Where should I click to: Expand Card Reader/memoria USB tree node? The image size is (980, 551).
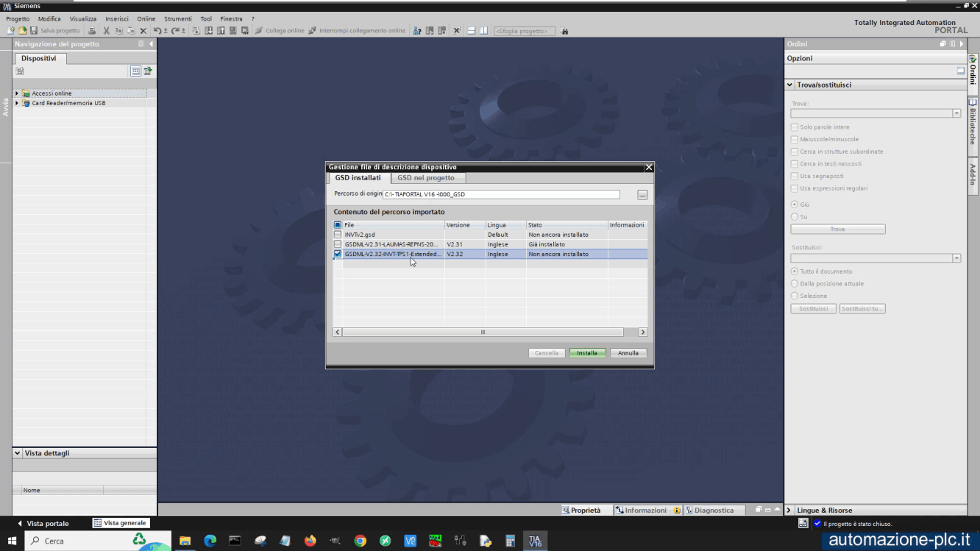[x=17, y=103]
